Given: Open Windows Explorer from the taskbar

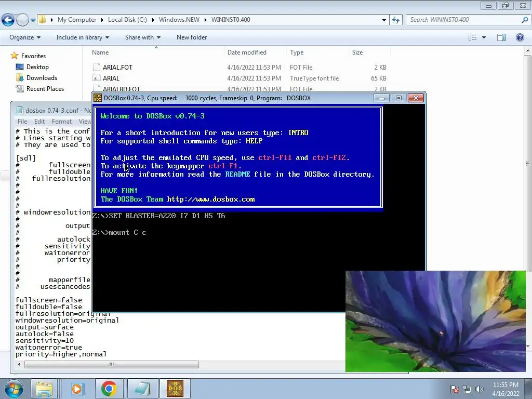Looking at the screenshot, I should point(44,389).
